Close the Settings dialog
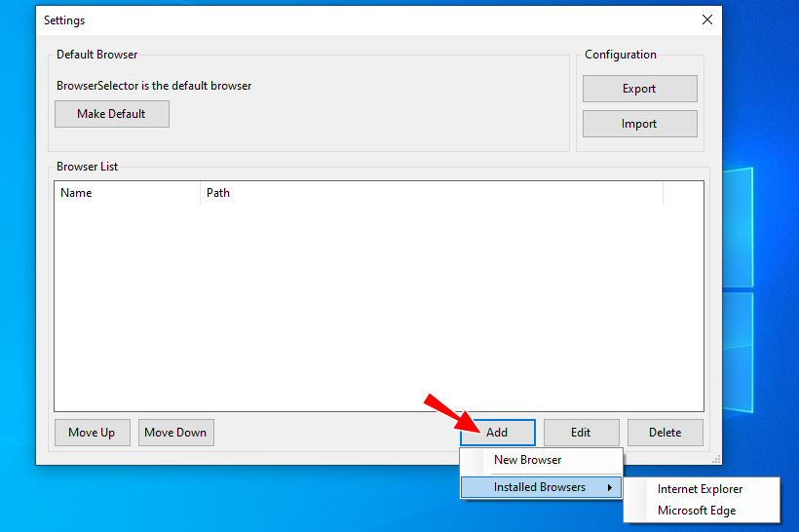799x532 pixels. 707,19
